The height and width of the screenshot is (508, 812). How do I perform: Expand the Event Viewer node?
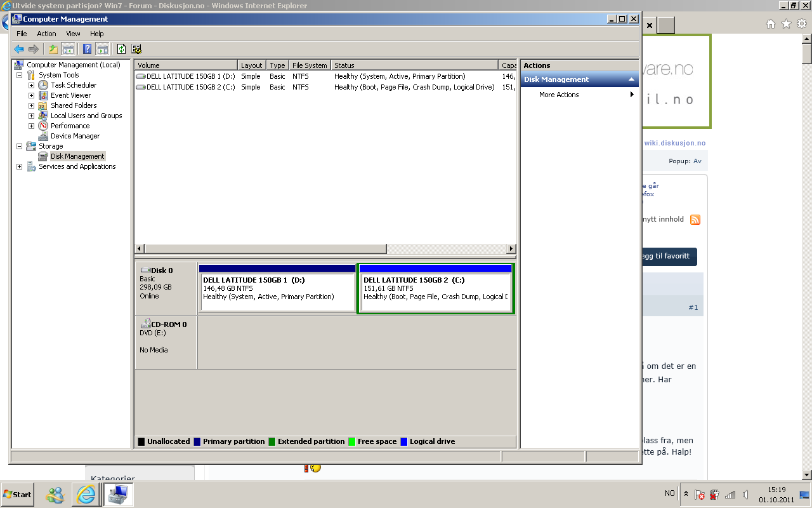31,95
